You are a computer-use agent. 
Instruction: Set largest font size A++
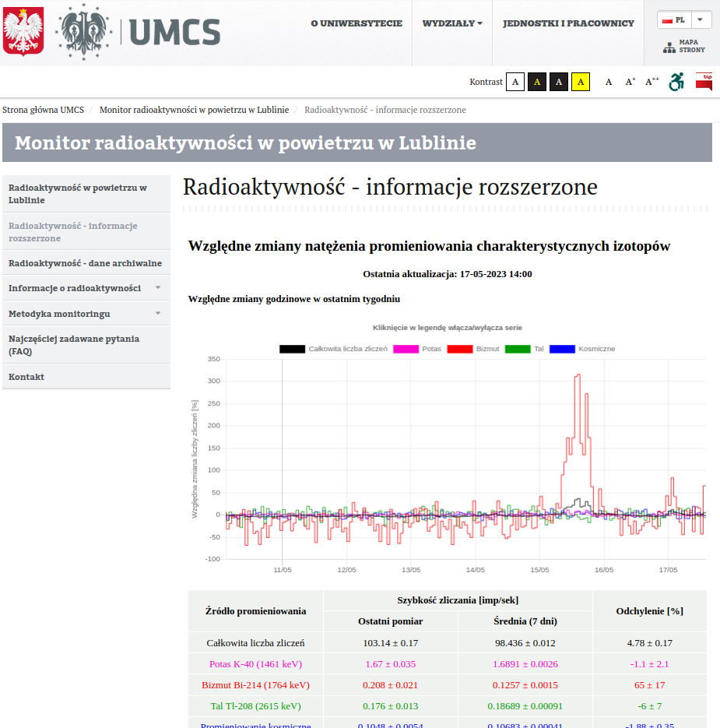(652, 82)
